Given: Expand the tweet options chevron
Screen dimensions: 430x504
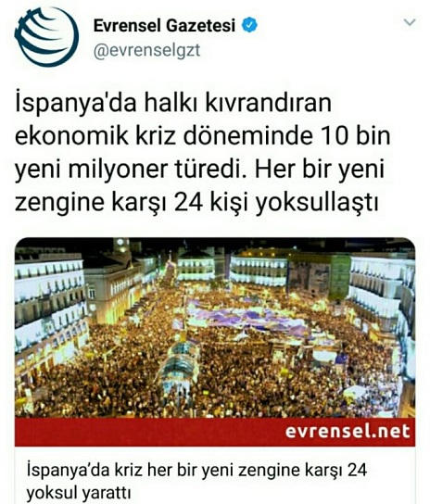Looking at the screenshot, I should [410, 22].
